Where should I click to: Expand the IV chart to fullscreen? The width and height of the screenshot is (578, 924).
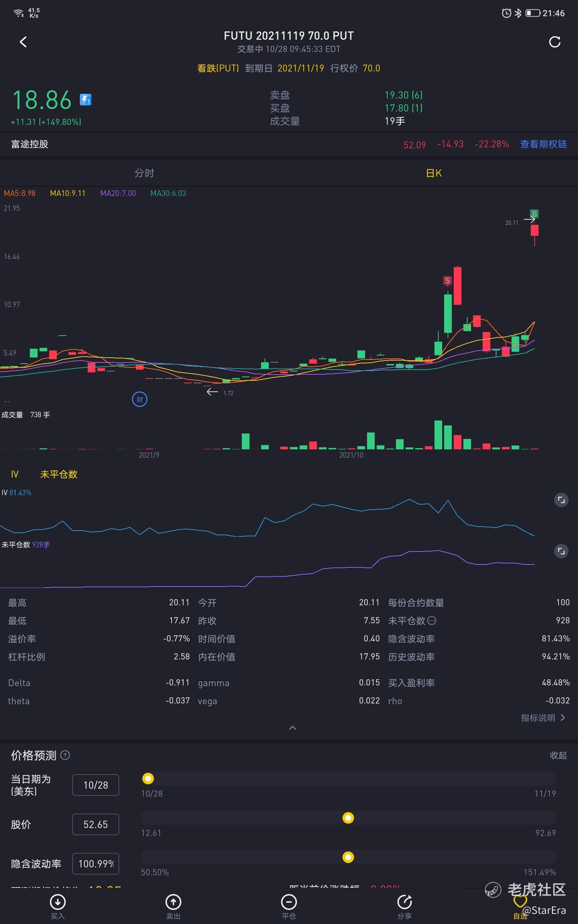(x=561, y=500)
